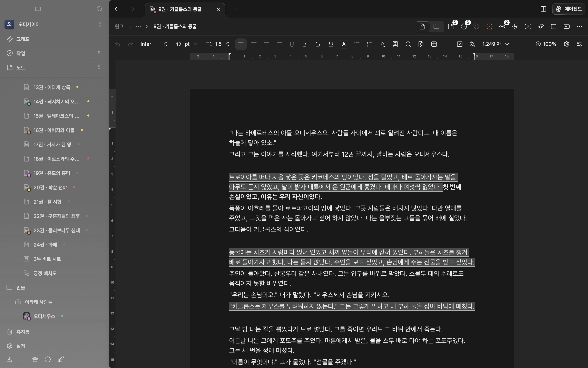Toggle bold formatting

[x=292, y=44]
